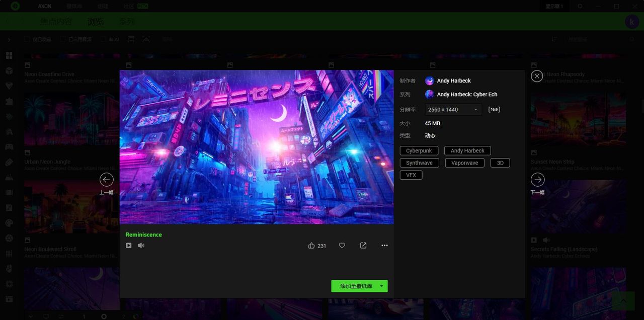This screenshot has height=320, width=644.
Task: Open the sort order icon
Action: coord(554,39)
